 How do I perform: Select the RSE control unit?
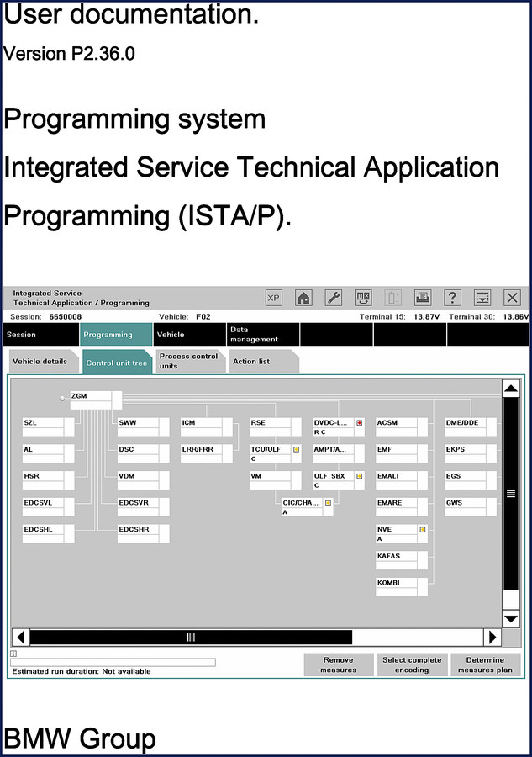click(x=276, y=427)
